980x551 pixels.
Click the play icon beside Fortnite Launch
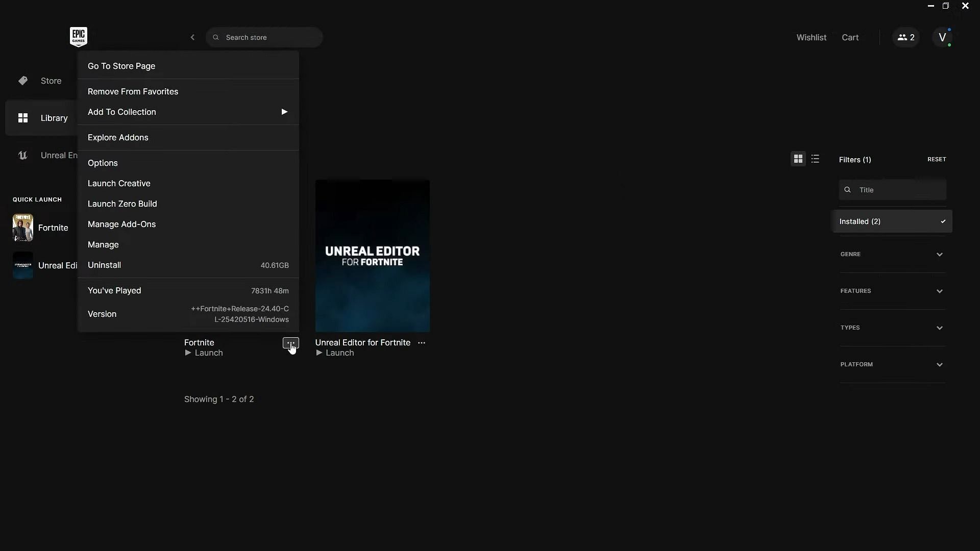tap(188, 353)
